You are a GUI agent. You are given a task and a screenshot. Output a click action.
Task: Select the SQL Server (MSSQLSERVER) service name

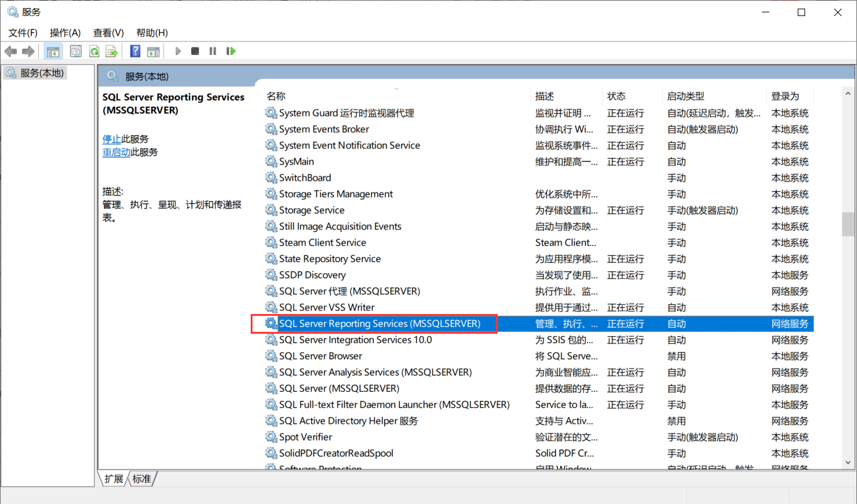point(339,389)
